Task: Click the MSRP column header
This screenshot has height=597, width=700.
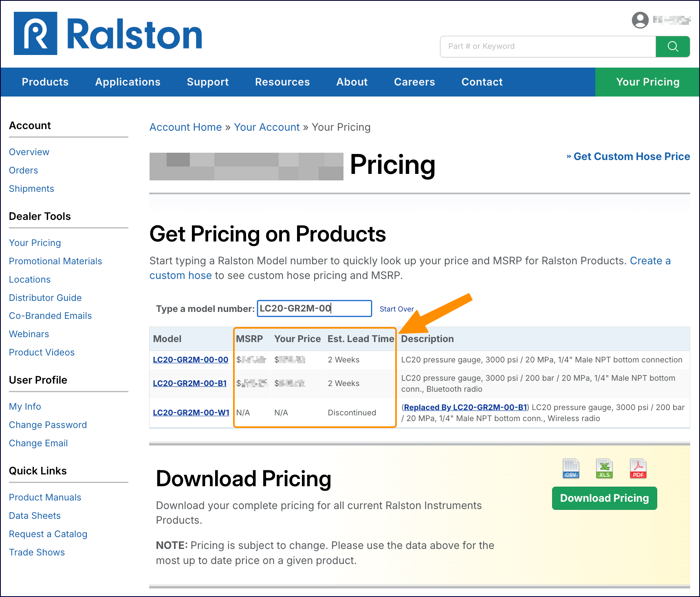Action: click(x=249, y=339)
